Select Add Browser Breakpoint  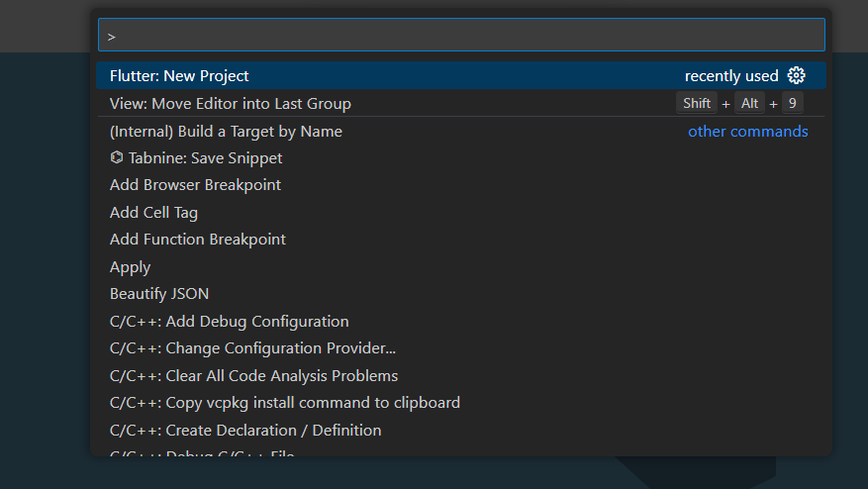[195, 185]
